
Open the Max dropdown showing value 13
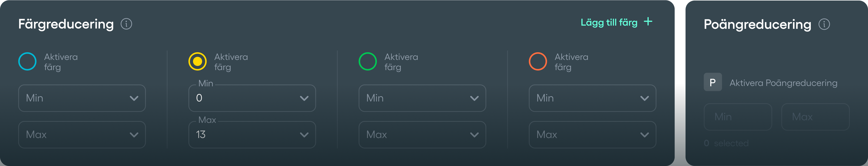coord(252,134)
